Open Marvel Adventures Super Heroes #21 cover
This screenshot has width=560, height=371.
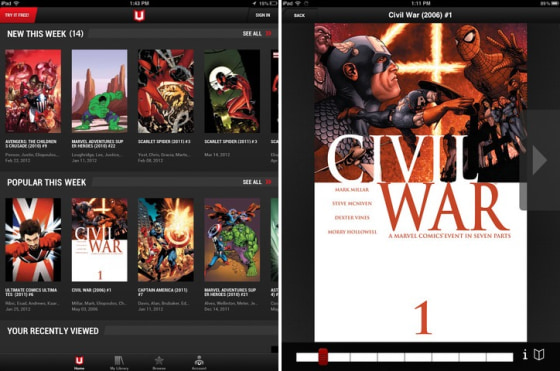232,240
